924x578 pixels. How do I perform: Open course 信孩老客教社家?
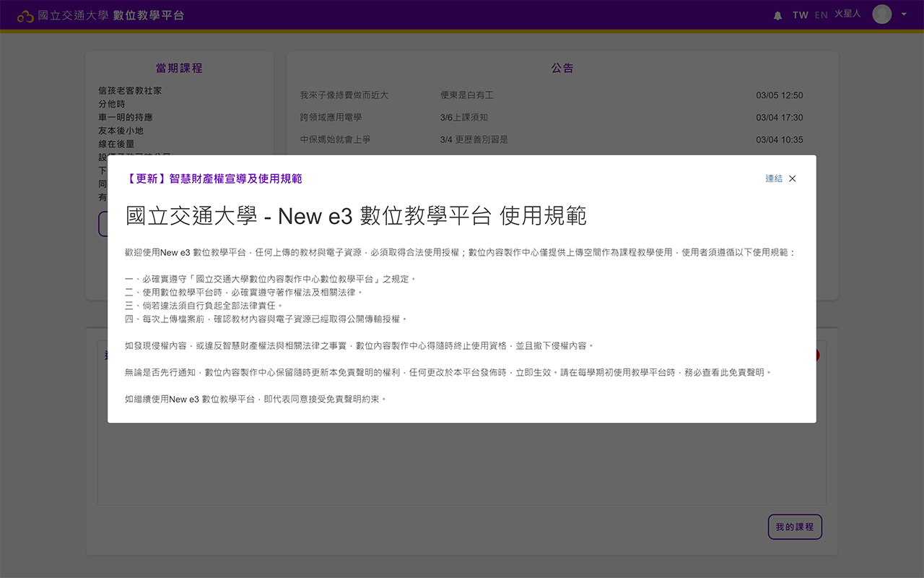point(130,91)
